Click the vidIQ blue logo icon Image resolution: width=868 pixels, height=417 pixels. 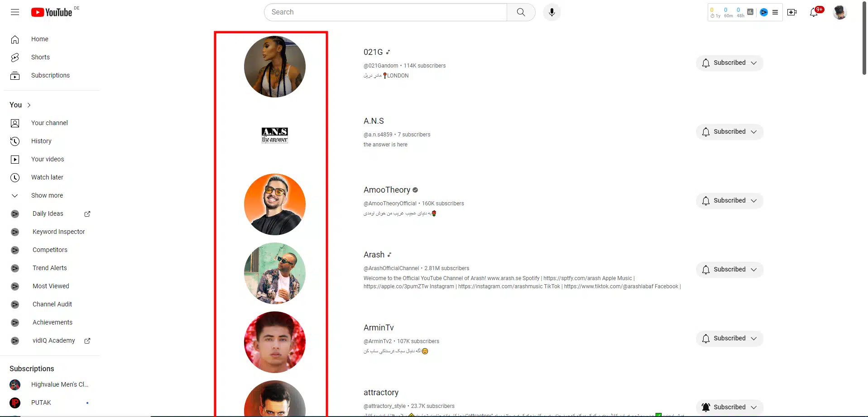tap(763, 12)
